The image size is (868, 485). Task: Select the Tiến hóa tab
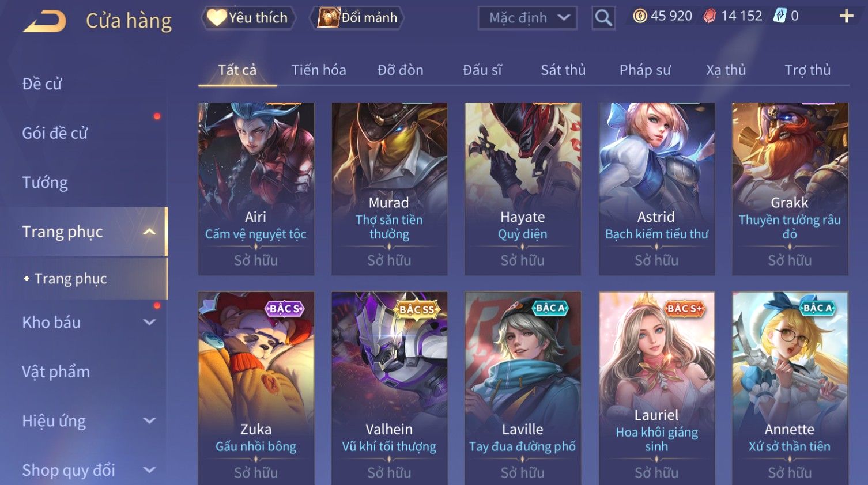point(319,70)
